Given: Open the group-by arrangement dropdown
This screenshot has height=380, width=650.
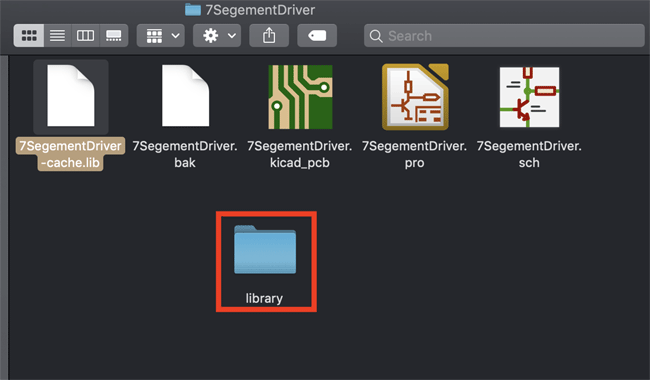Looking at the screenshot, I should (x=161, y=36).
